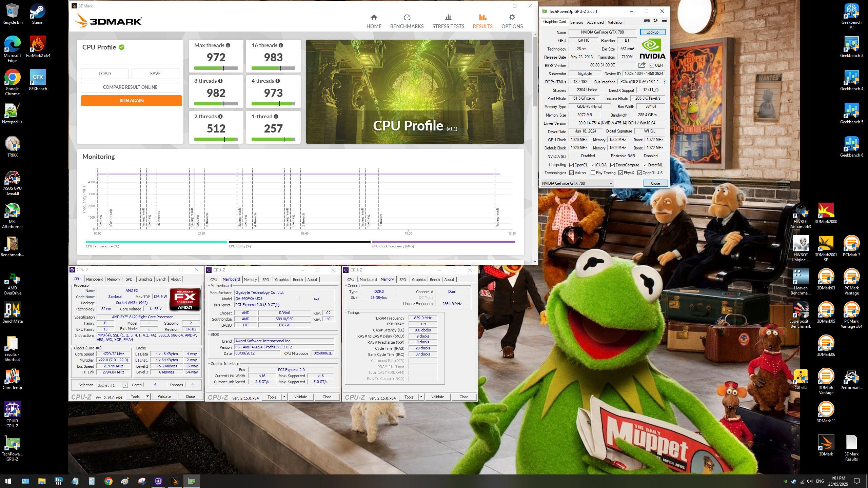Open SPD tab in the CPU-Z CPU window
Viewport: 868px width, 488px height.
(129, 279)
